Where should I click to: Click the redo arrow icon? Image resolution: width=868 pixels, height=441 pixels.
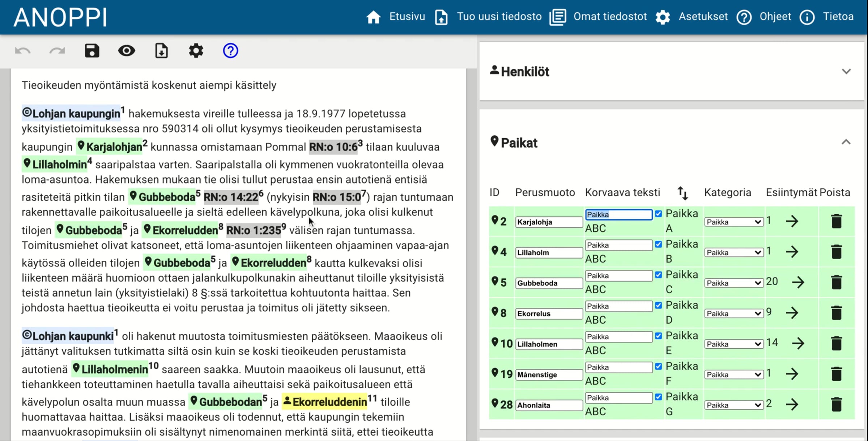click(x=57, y=51)
